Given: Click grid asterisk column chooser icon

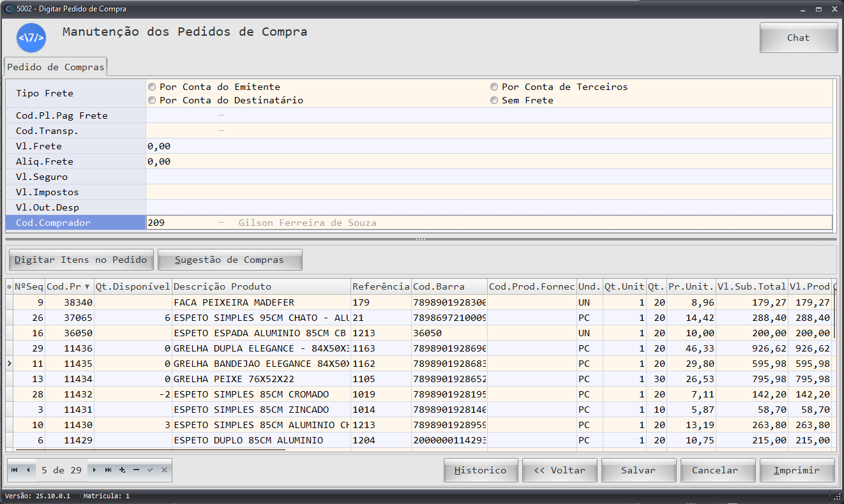Looking at the screenshot, I should [9, 287].
